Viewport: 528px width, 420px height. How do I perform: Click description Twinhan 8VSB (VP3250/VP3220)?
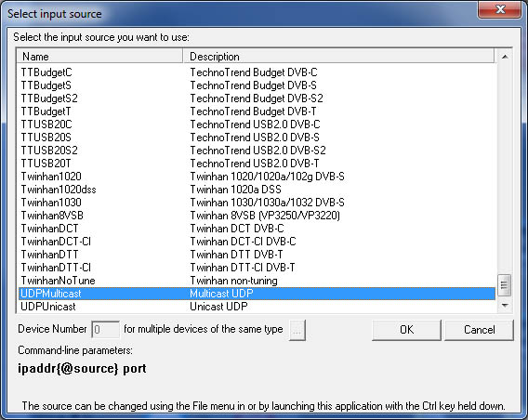[265, 216]
